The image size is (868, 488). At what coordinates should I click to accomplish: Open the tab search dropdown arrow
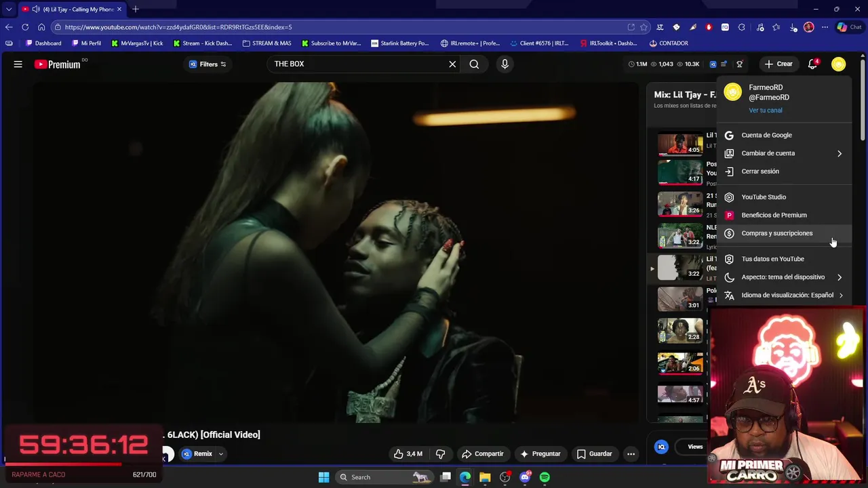[8, 9]
